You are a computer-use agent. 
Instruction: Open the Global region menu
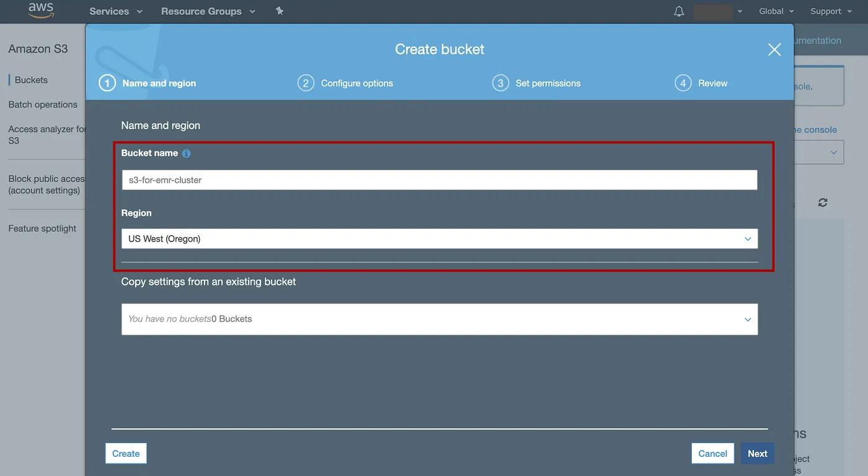pyautogui.click(x=776, y=11)
